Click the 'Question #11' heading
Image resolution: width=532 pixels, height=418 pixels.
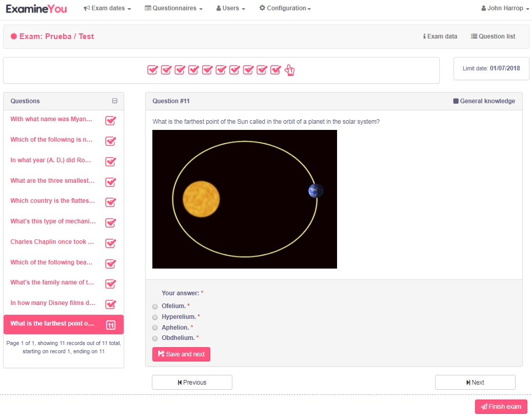171,101
